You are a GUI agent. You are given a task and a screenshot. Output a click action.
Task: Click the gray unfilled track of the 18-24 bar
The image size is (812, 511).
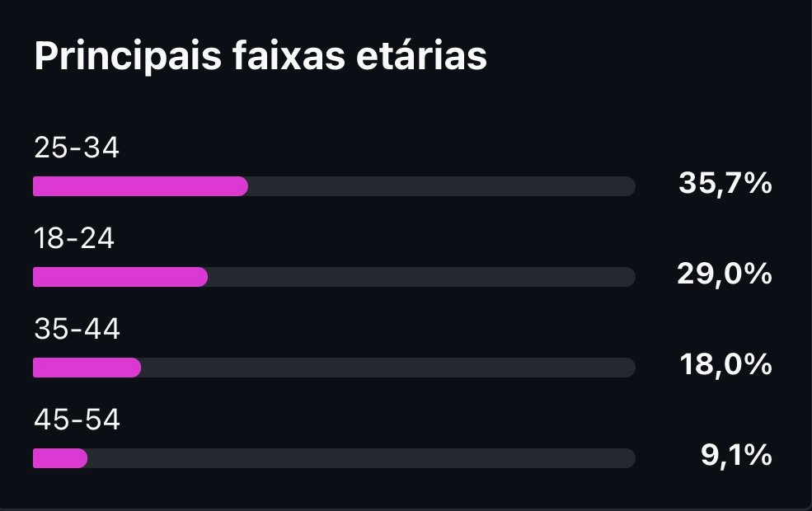[x=420, y=277]
